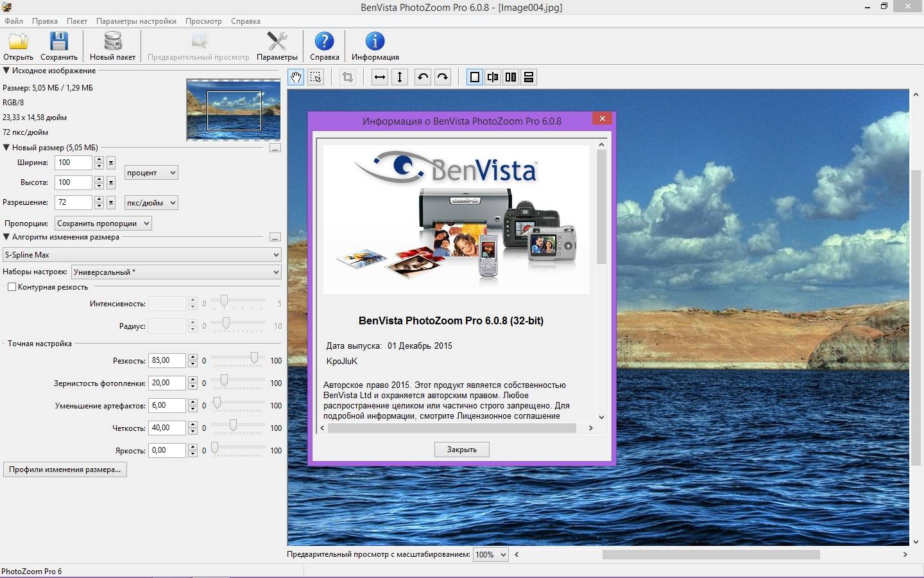Start a Новый пакет batch
The image size is (924, 578).
tap(112, 46)
